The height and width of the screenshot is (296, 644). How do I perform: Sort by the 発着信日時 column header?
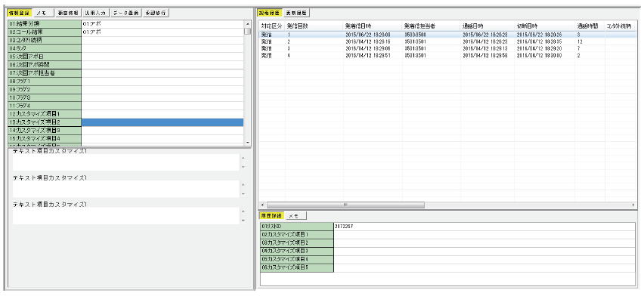373,26
